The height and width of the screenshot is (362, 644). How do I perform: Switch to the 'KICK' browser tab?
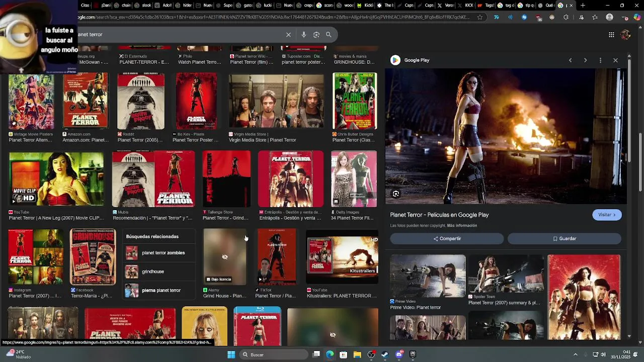pos(466,6)
